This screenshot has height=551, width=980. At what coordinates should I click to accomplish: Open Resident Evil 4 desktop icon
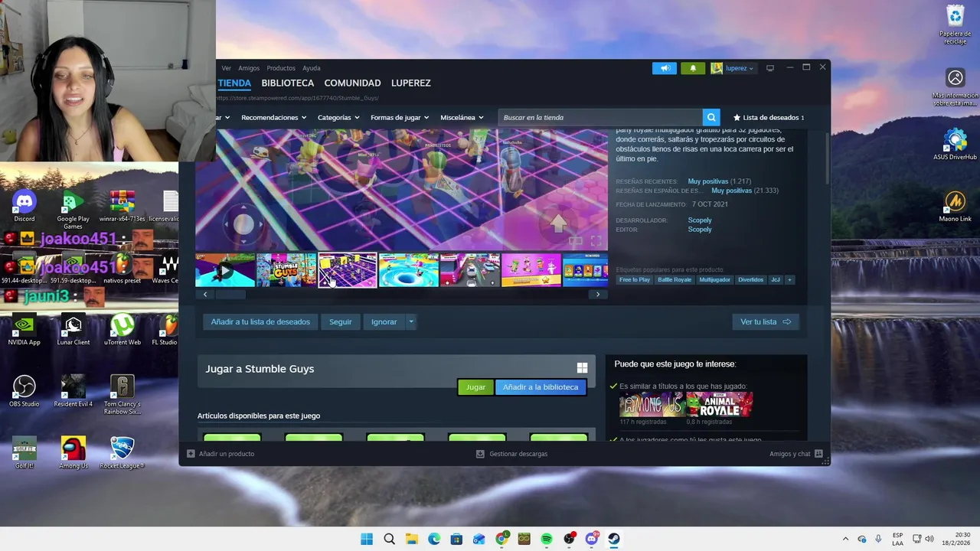73,392
